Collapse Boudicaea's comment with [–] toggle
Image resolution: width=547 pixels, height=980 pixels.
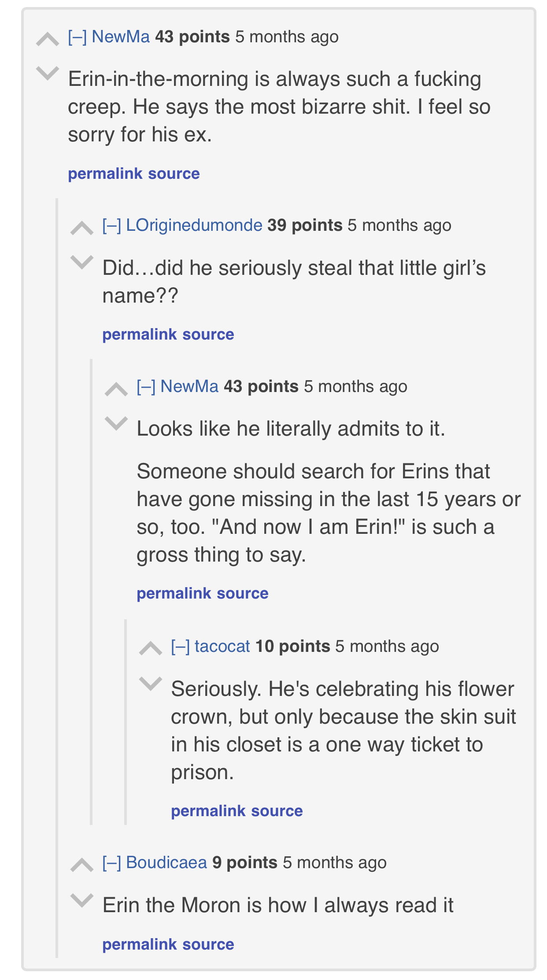pyautogui.click(x=111, y=862)
